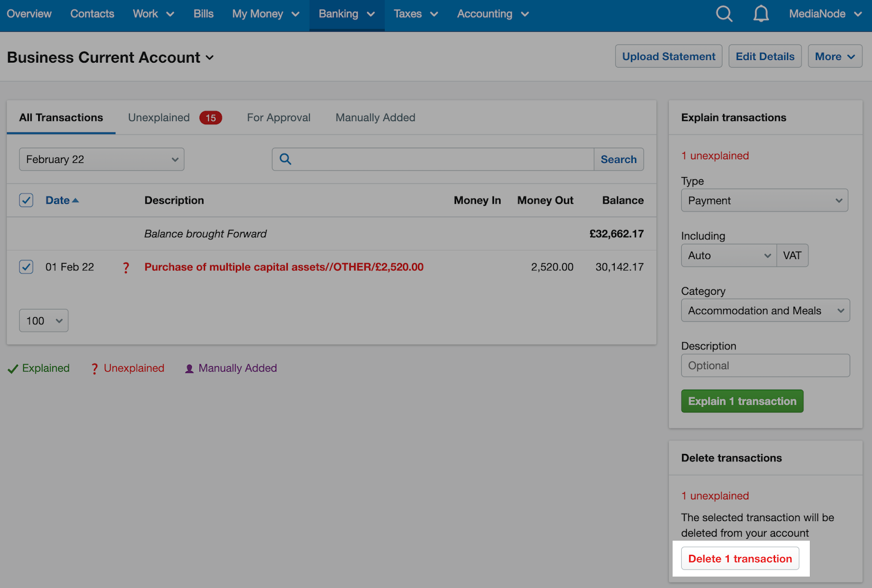Click the search magnifier icon in the top bar
872x588 pixels.
[724, 14]
